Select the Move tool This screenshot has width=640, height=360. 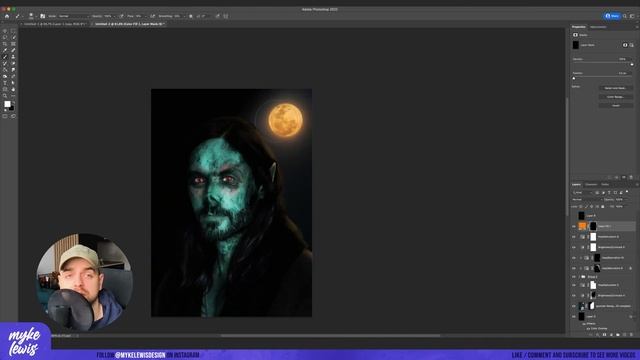pyautogui.click(x=5, y=31)
